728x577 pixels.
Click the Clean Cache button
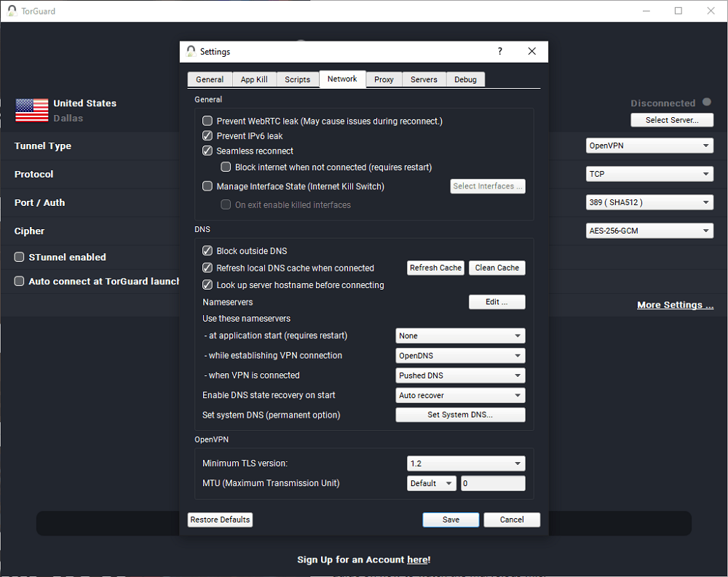click(x=496, y=268)
